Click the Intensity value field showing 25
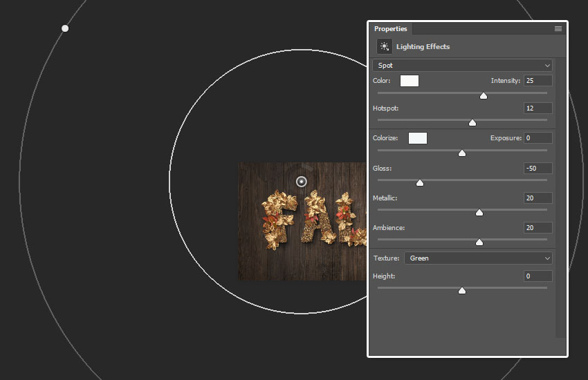 (x=538, y=81)
